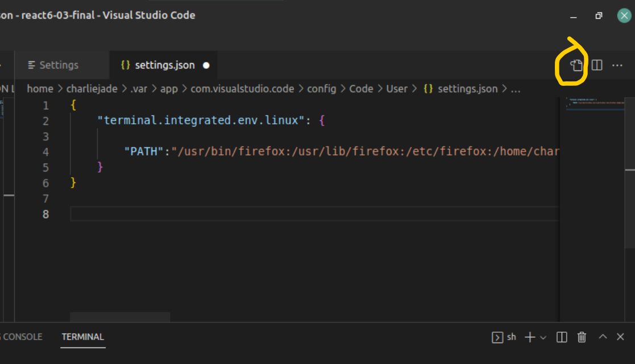This screenshot has height=364, width=635.
Task: Open the TERMINAL panel tab
Action: [x=82, y=337]
